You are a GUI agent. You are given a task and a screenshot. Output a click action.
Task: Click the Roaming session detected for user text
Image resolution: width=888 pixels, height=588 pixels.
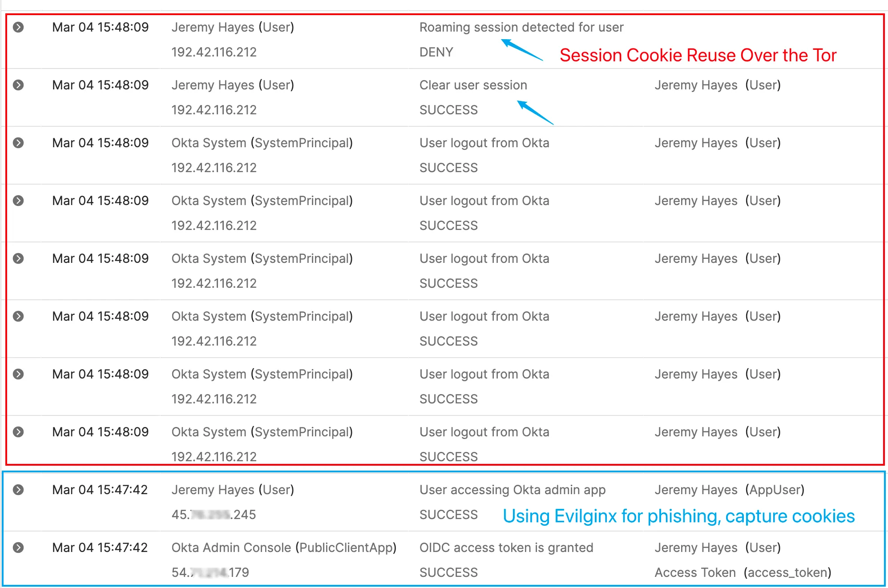(x=521, y=27)
